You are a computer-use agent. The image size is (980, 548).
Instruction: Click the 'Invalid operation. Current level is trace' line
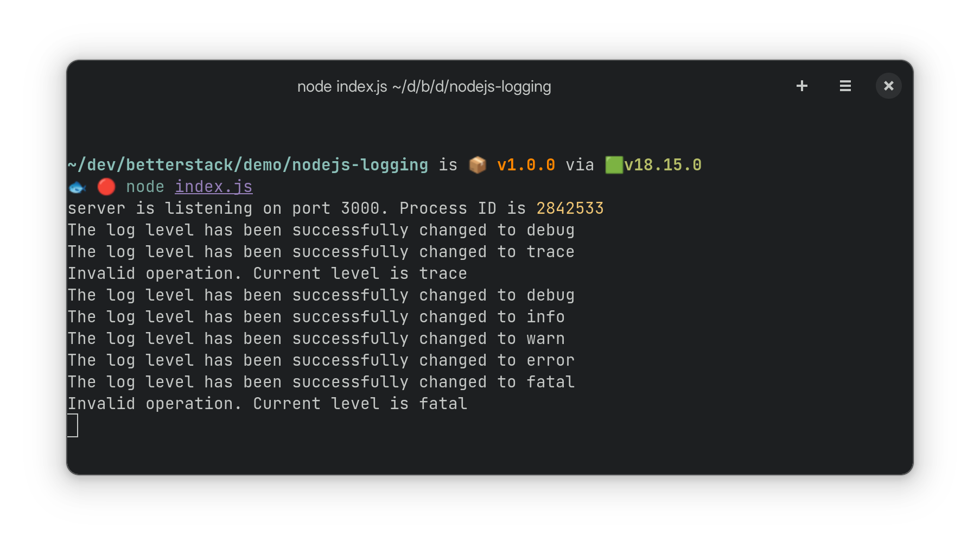click(267, 273)
